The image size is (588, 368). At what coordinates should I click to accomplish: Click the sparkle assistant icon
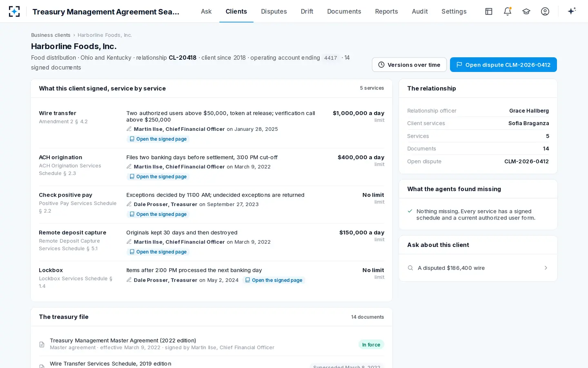(x=572, y=11)
